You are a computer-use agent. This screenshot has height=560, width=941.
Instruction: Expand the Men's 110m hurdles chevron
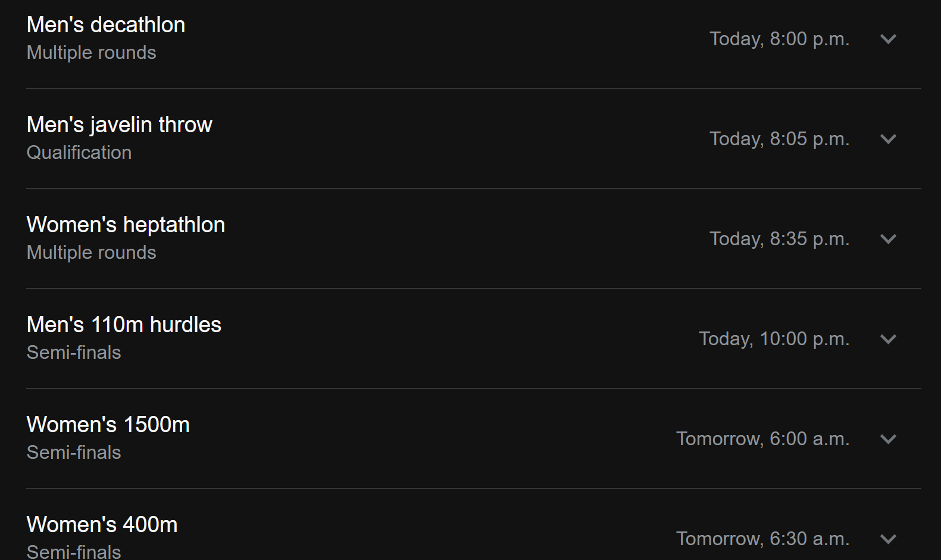click(888, 339)
